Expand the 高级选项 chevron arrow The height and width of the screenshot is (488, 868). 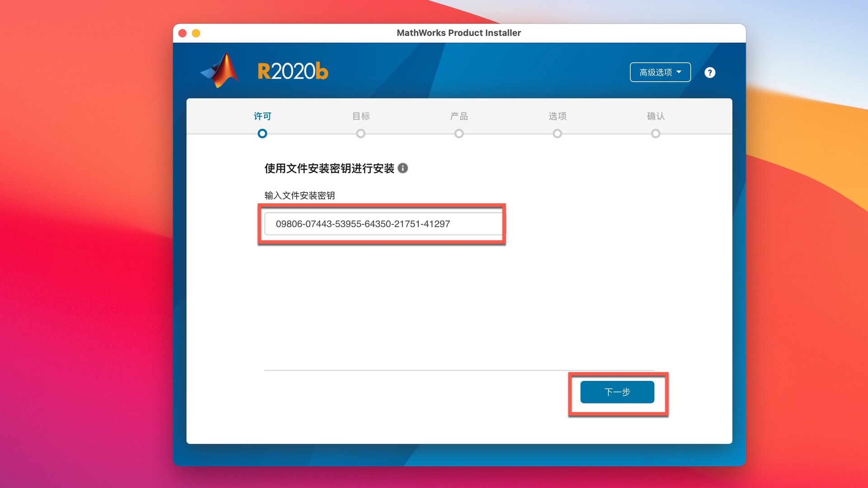pos(679,72)
